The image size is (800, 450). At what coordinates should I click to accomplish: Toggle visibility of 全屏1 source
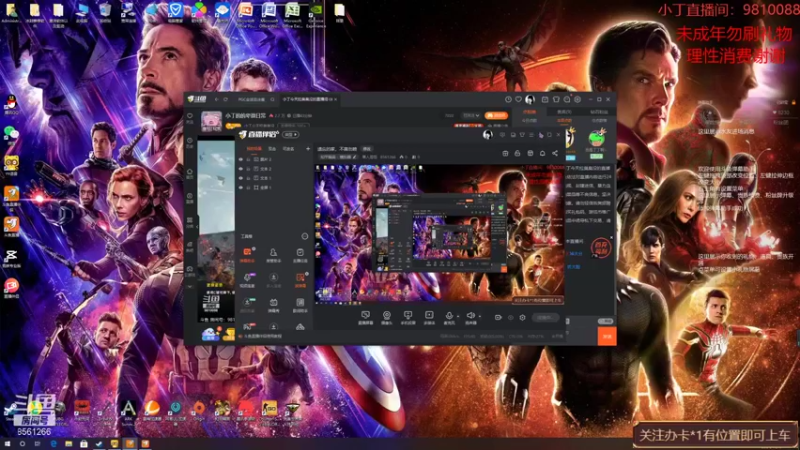click(x=241, y=187)
